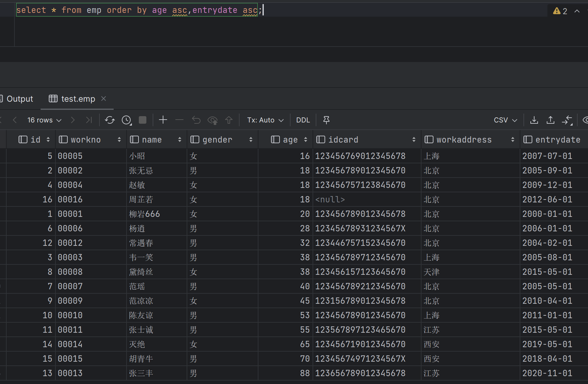Pin the result tab with pin icon
Viewport: 588px width, 384px height.
[326, 120]
